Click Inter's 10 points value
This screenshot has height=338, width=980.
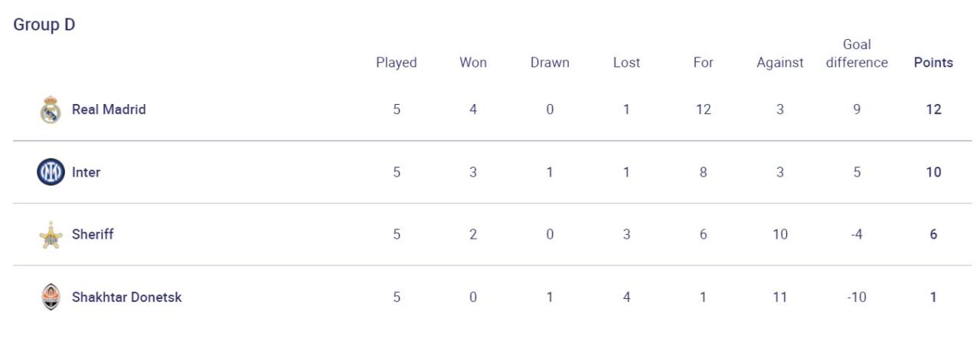(x=933, y=172)
